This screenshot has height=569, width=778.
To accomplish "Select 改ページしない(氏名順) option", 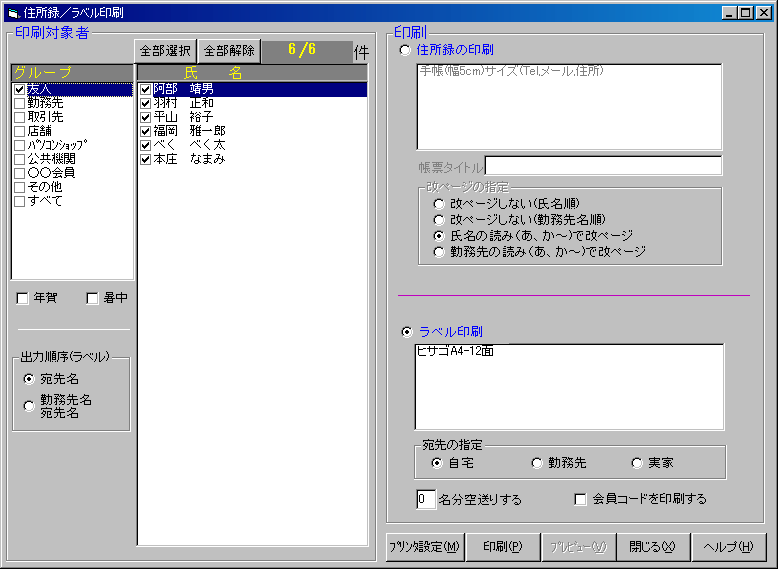I will pyautogui.click(x=439, y=203).
